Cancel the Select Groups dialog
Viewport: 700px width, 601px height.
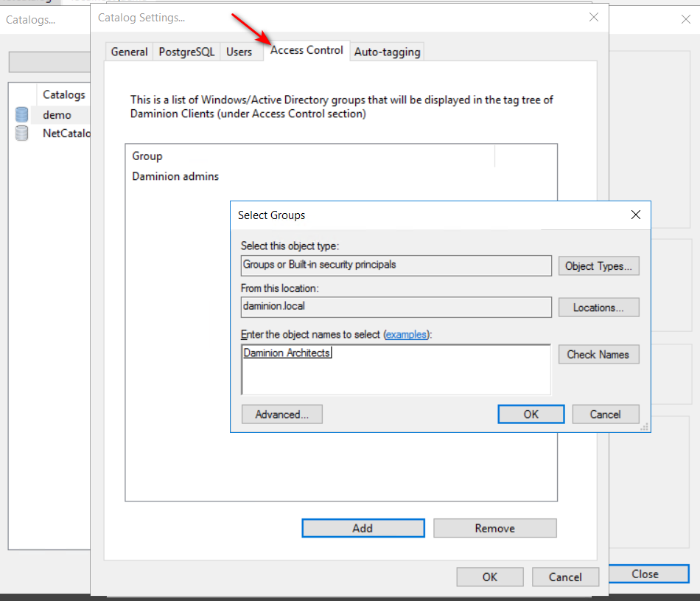(605, 414)
